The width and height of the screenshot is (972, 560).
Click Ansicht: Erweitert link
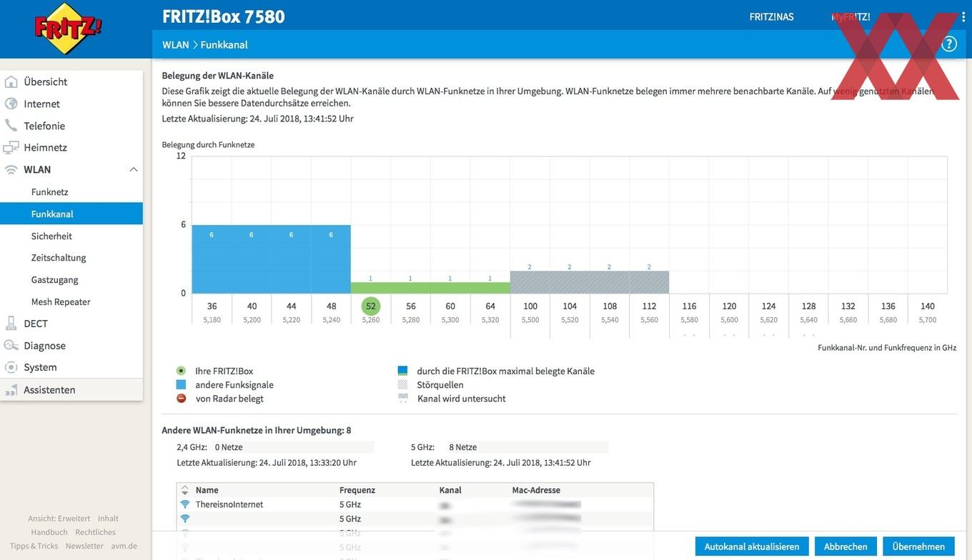pyautogui.click(x=59, y=519)
